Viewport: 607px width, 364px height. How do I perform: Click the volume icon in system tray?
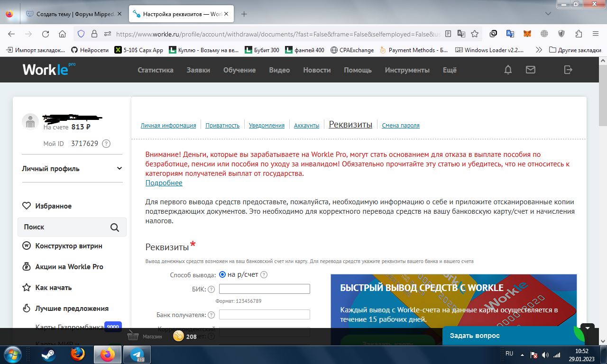(x=545, y=355)
